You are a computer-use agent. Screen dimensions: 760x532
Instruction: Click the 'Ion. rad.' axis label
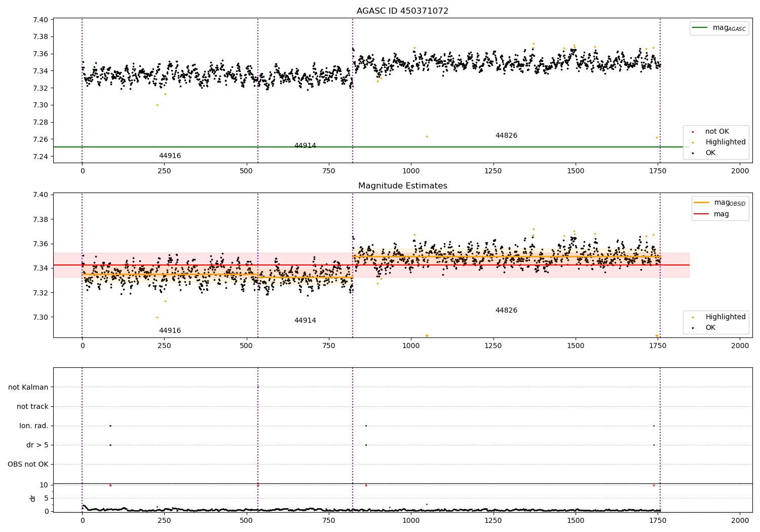coord(34,426)
